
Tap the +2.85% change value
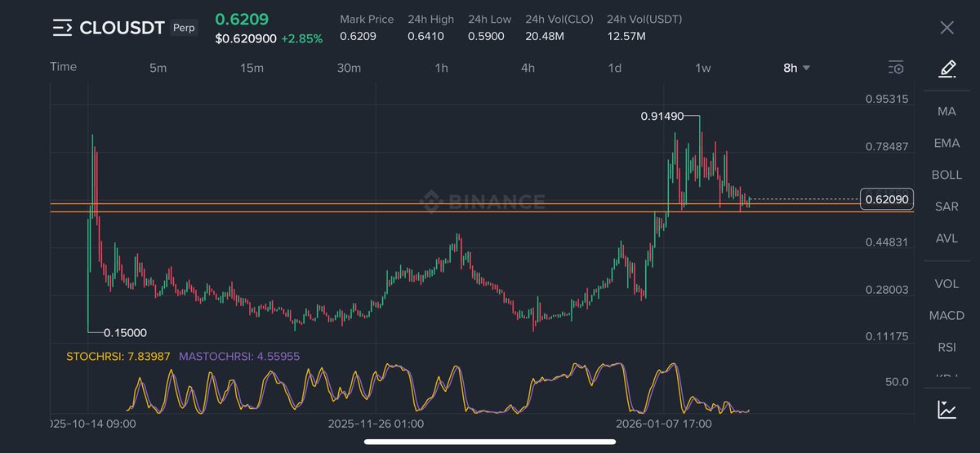point(301,38)
